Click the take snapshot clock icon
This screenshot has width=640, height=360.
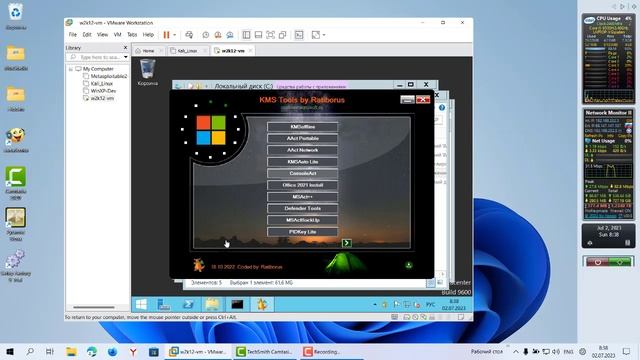click(x=206, y=35)
